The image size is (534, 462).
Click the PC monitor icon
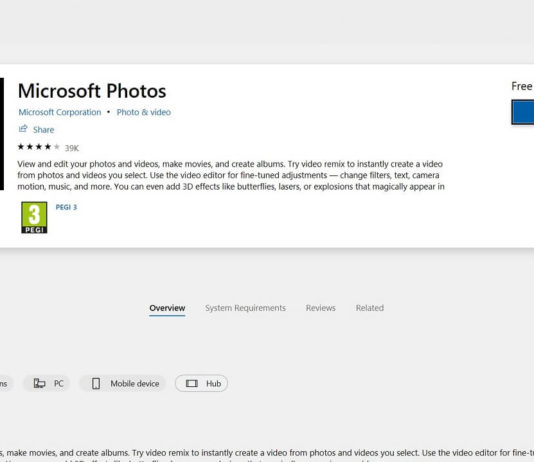pyautogui.click(x=40, y=384)
